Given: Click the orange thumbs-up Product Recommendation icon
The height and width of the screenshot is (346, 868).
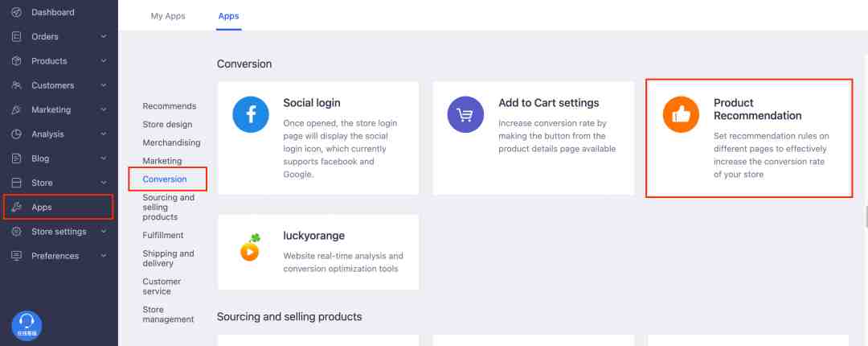Looking at the screenshot, I should (x=681, y=114).
